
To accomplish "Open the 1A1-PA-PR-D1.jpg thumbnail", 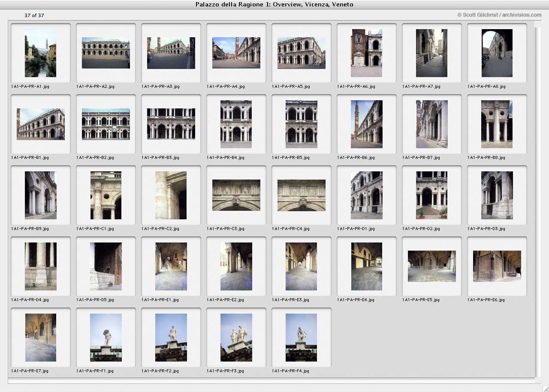I will (367, 195).
